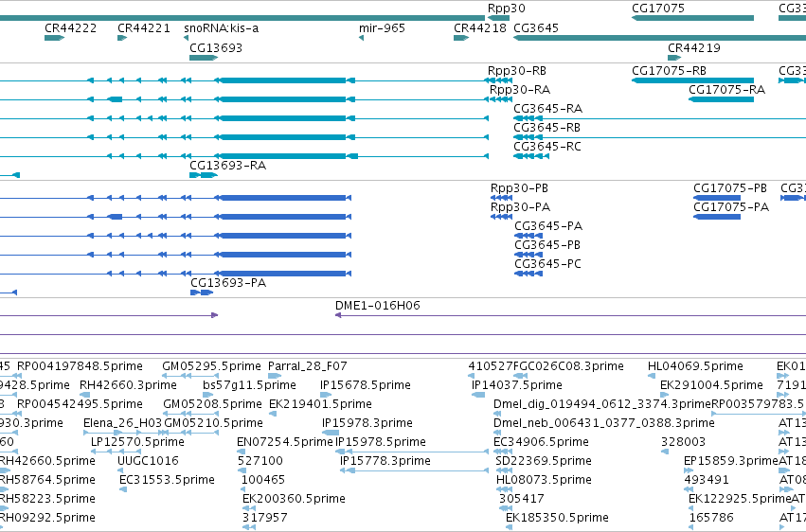Click the Elena_26_H03 feature

(122, 433)
